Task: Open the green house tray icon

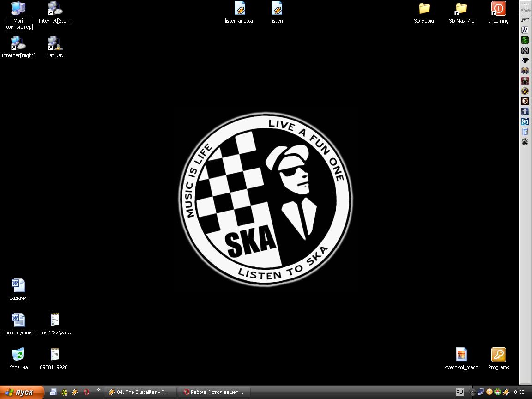Action: 497,392
